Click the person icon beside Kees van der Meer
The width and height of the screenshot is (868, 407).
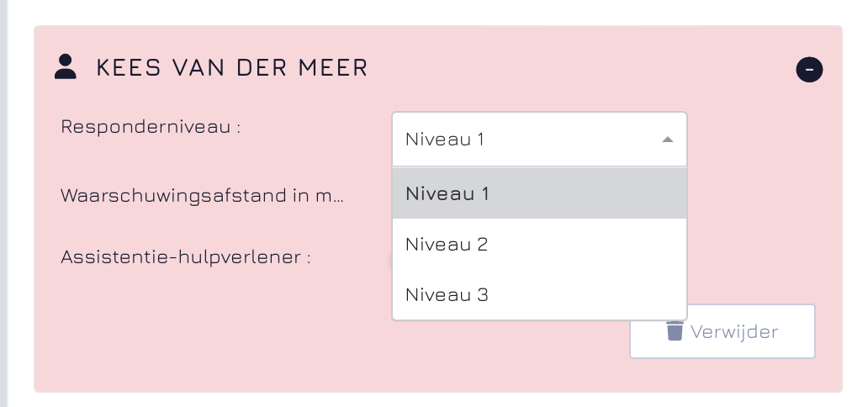[65, 67]
